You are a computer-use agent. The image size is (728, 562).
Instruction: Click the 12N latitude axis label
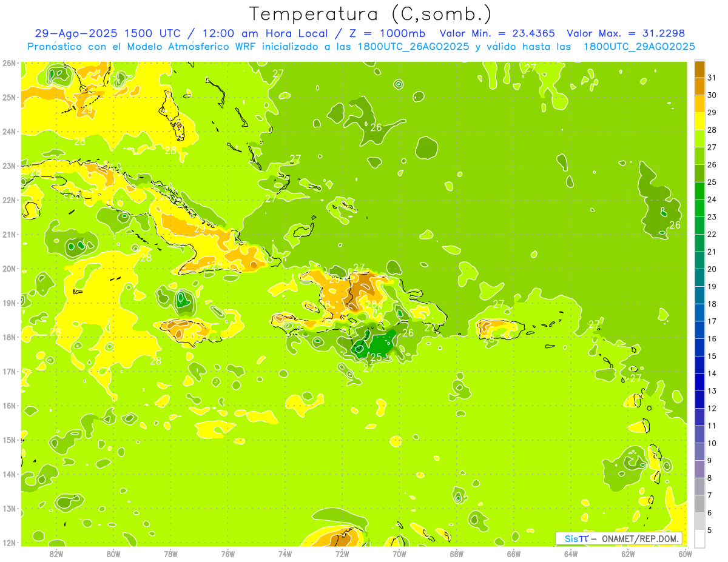8,543
